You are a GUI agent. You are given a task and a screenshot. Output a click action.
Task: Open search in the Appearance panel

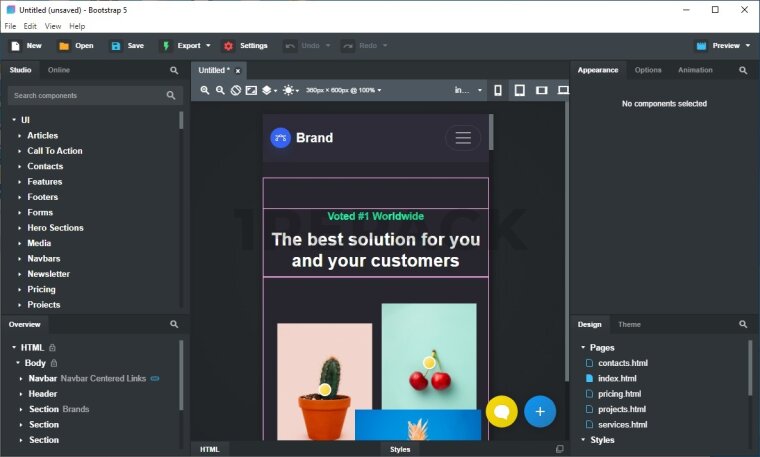pyautogui.click(x=743, y=71)
